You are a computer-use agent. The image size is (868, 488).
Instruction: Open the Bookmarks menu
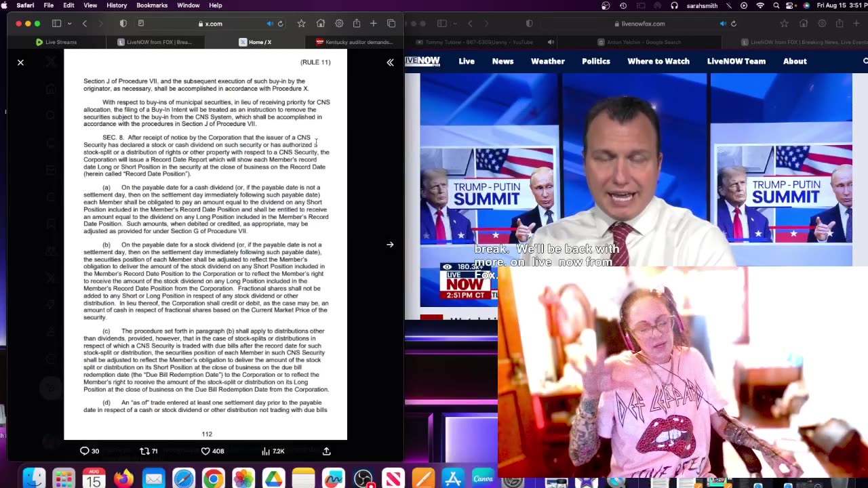(x=152, y=5)
